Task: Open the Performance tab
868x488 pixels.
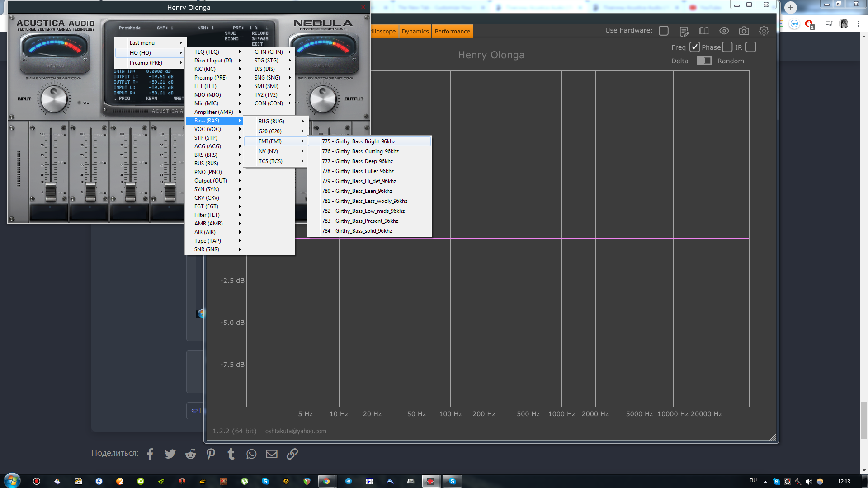Action: click(452, 32)
